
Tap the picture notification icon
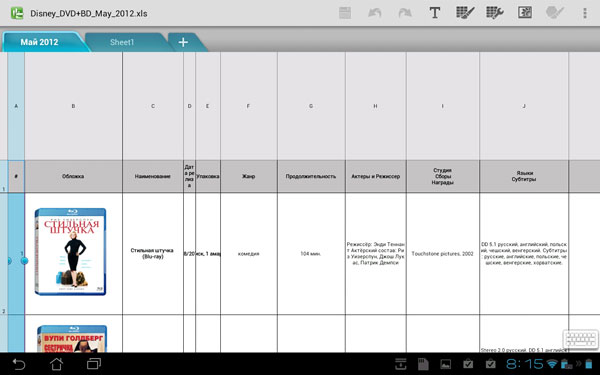click(445, 364)
